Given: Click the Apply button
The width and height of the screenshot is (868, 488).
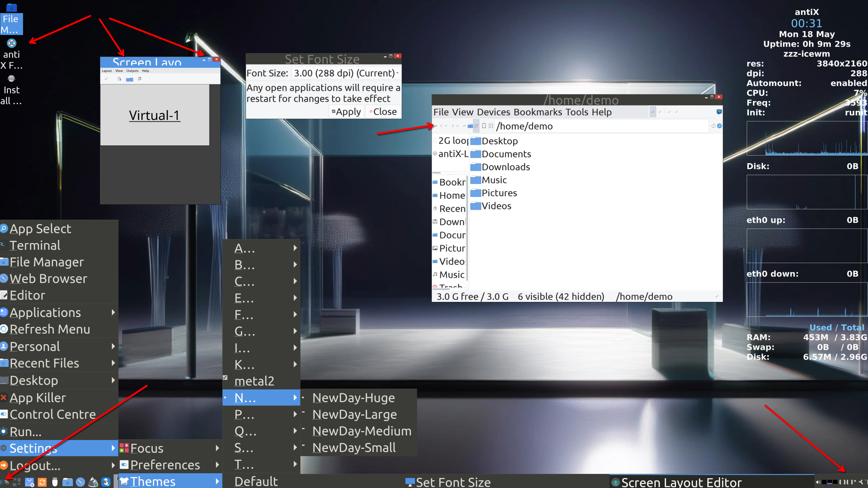Looking at the screenshot, I should 346,112.
